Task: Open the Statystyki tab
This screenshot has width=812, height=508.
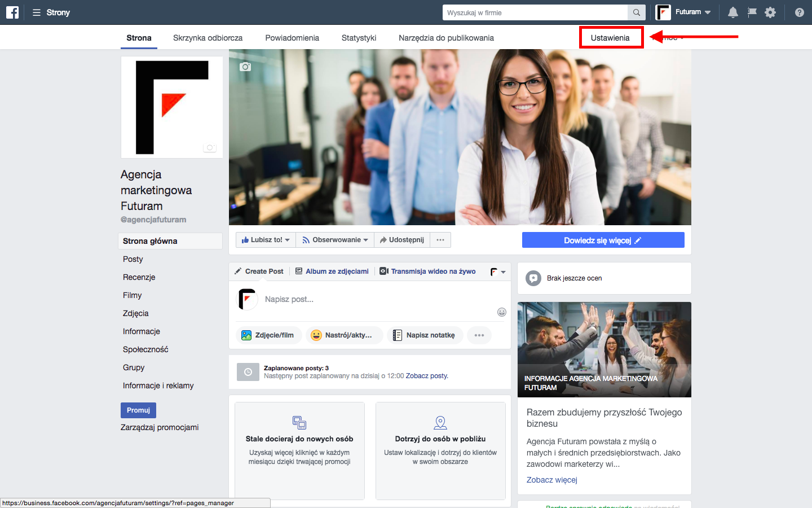Action: pos(359,38)
